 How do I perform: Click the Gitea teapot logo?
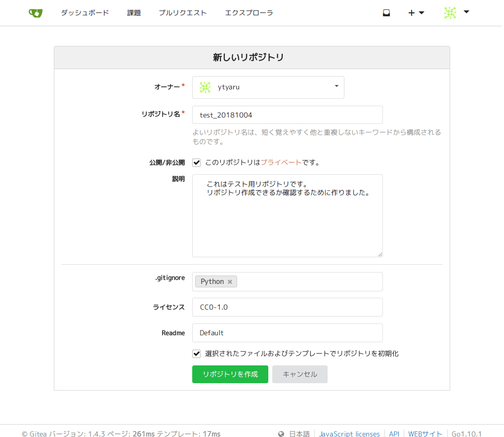click(x=35, y=13)
